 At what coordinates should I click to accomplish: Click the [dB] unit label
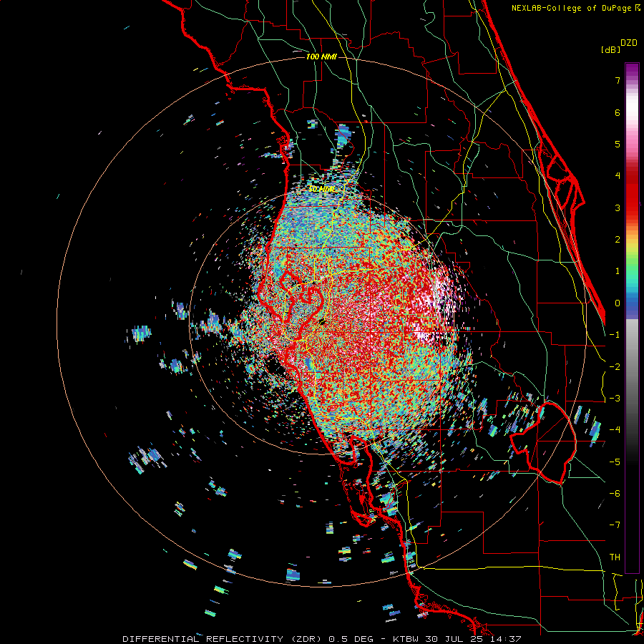[610, 49]
